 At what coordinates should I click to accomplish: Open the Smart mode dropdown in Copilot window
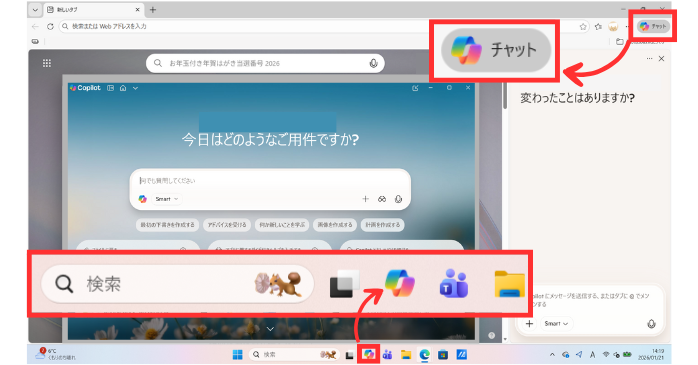(166, 199)
